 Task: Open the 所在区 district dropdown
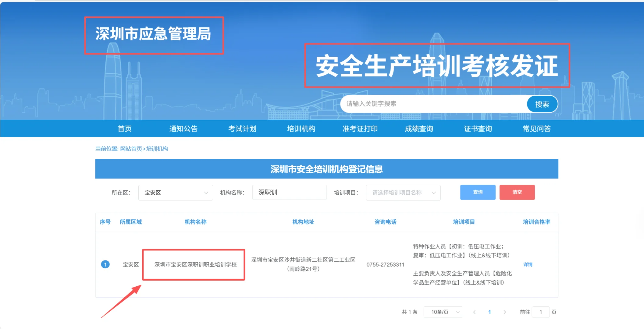point(175,192)
